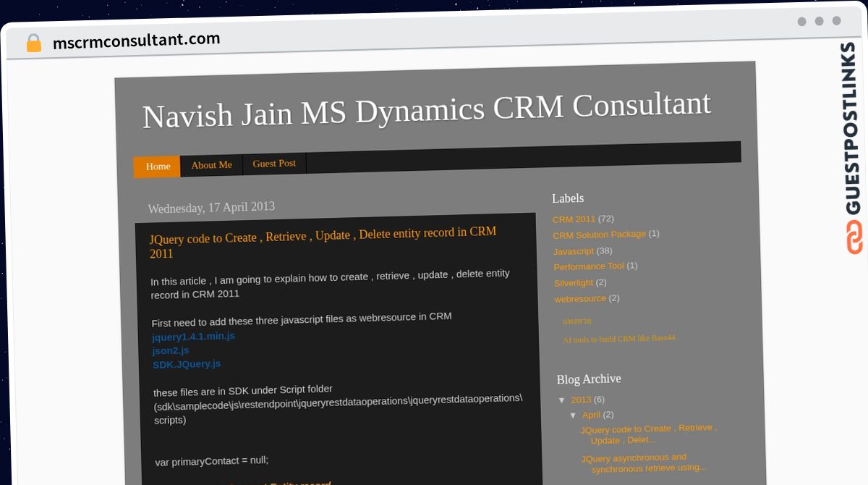
Task: Select the webresource label
Action: 580,298
